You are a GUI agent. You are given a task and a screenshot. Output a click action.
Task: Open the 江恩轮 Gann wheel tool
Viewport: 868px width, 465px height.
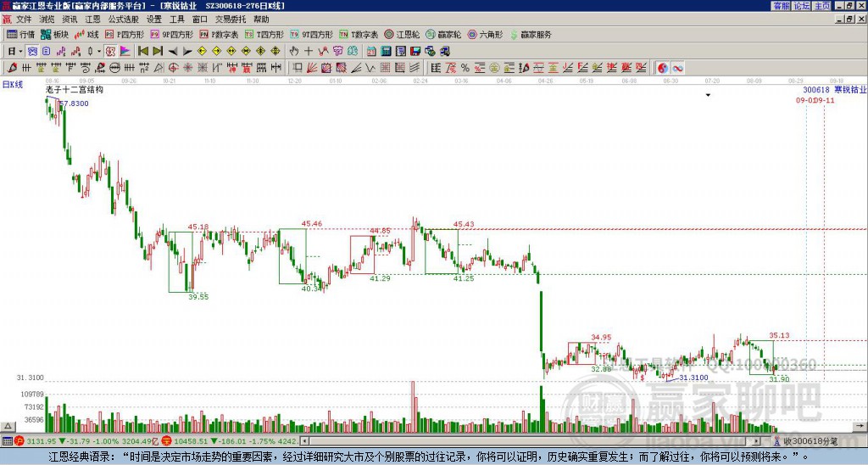point(407,35)
